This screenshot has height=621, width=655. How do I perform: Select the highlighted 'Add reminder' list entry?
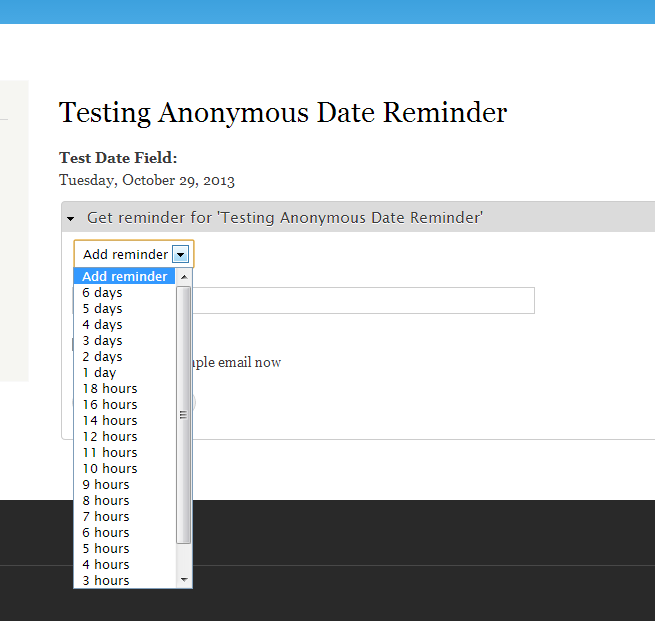pos(124,277)
